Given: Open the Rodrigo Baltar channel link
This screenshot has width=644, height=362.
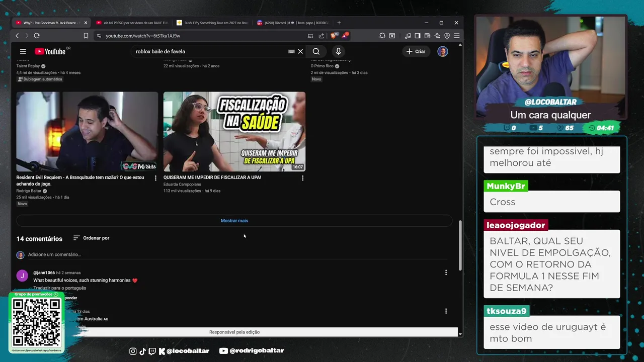Looking at the screenshot, I should coord(29,191).
